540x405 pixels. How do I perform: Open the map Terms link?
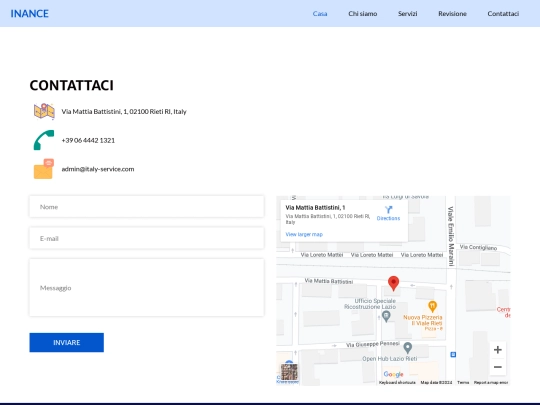pyautogui.click(x=463, y=383)
